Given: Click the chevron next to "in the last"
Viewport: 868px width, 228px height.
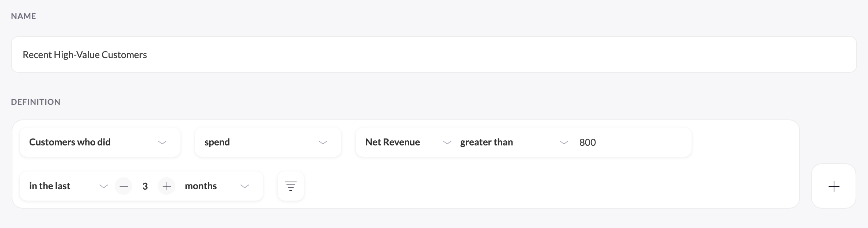Looking at the screenshot, I should [103, 186].
